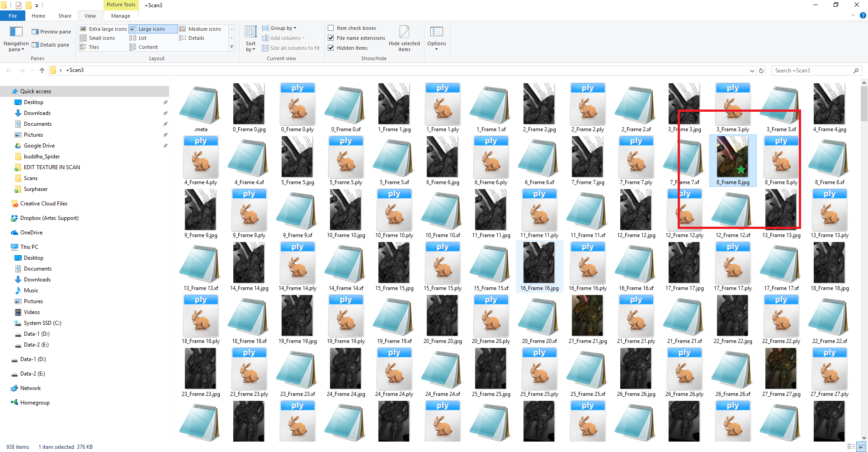Switch to the Home ribbon tab
The width and height of the screenshot is (868, 452).
(x=38, y=16)
